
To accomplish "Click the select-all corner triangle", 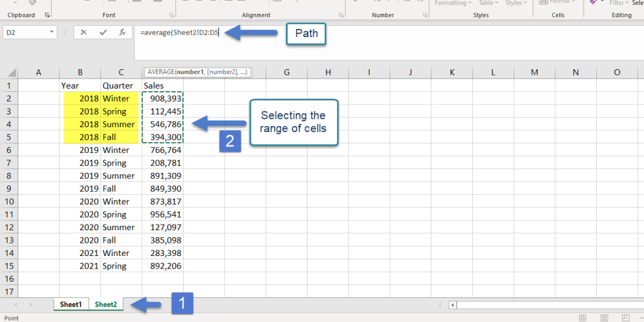I will (x=10, y=73).
